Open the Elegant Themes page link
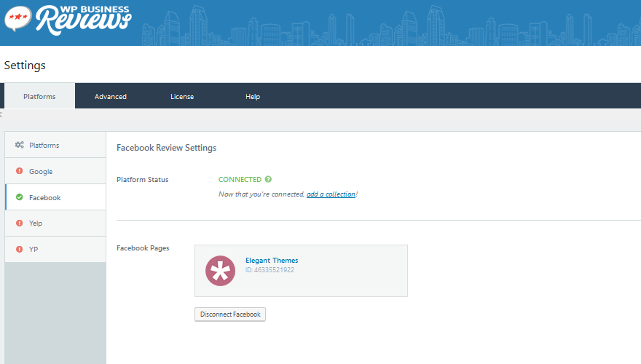Screen dimensions: 641x364 (x=272, y=260)
